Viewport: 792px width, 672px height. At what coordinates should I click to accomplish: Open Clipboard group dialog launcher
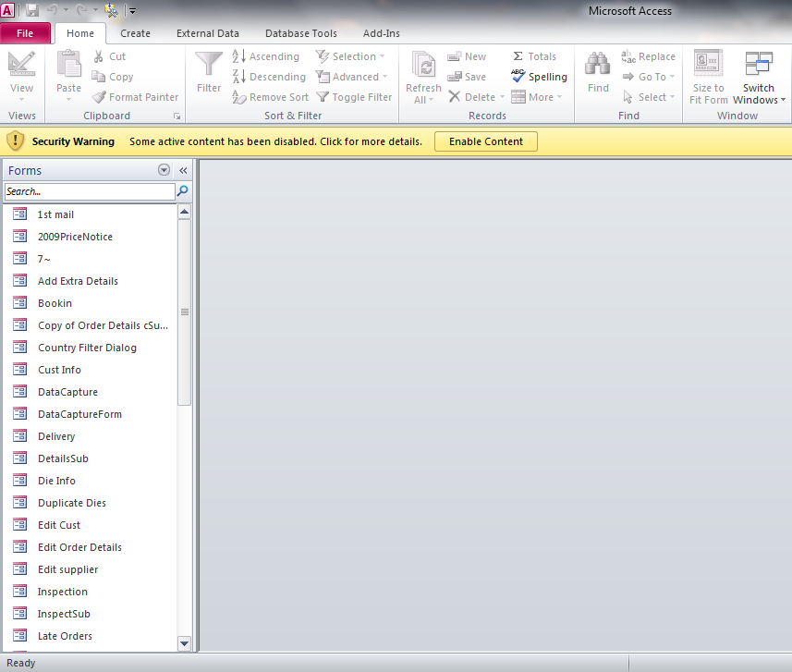tap(177, 116)
